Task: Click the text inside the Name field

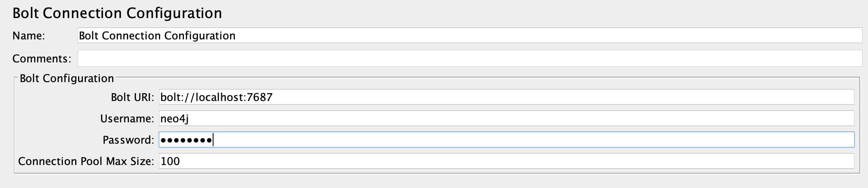Action: point(157,36)
